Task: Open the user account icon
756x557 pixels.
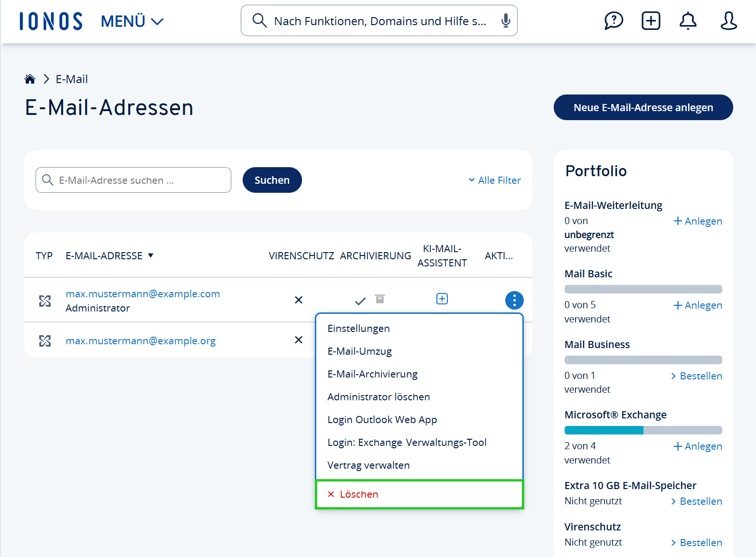Action: coord(728,21)
